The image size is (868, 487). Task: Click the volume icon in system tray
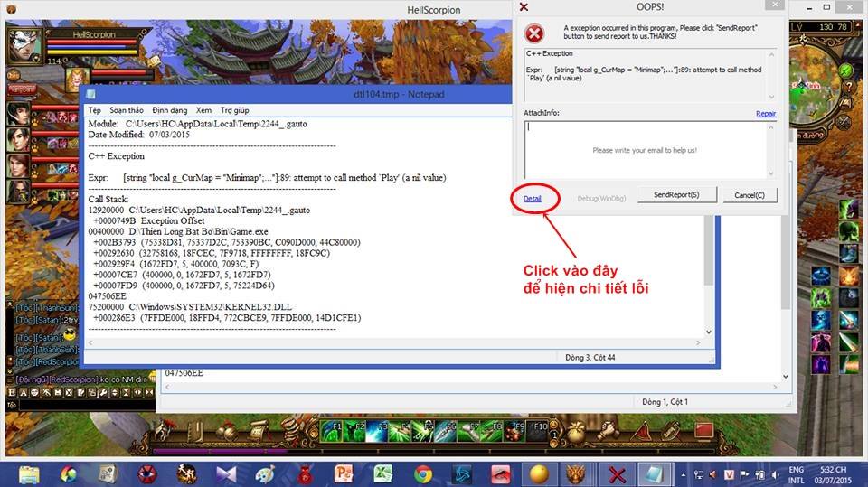776,475
